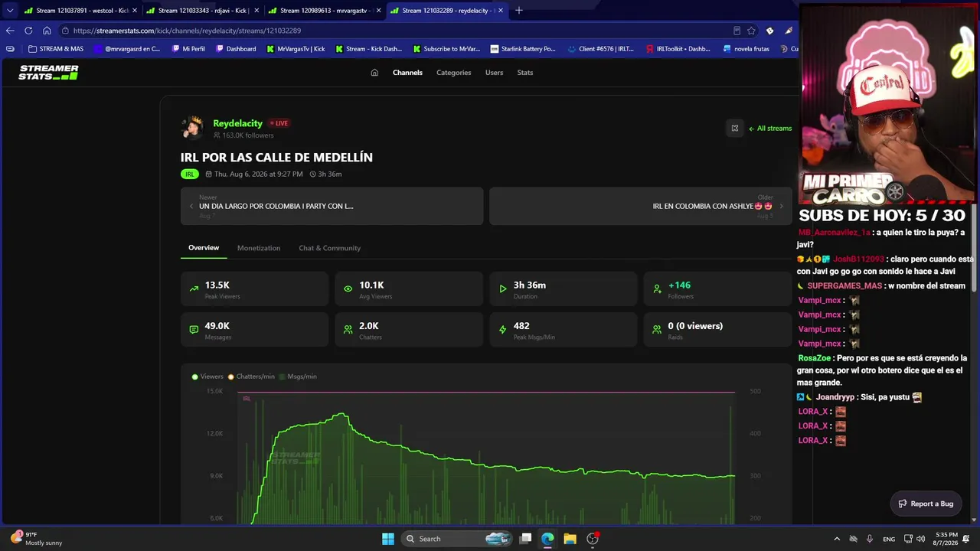This screenshot has height=551, width=980.
Task: Click the microphone icon in system tray
Action: click(871, 539)
